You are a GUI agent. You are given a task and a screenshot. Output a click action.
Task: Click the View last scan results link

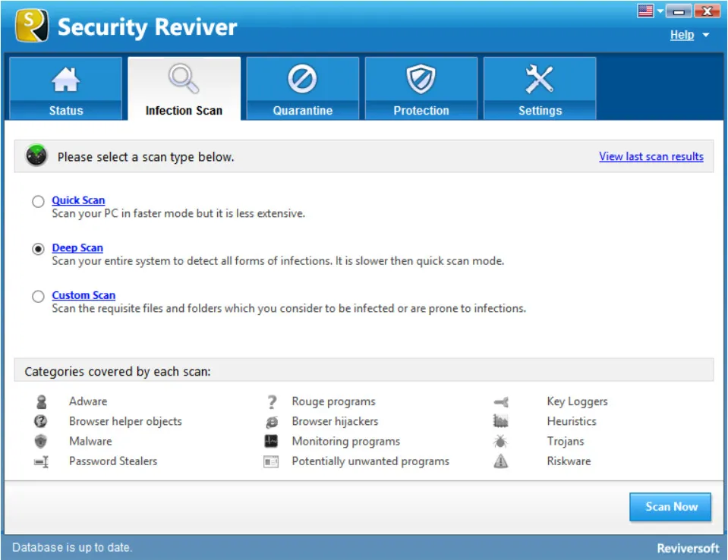pos(651,156)
